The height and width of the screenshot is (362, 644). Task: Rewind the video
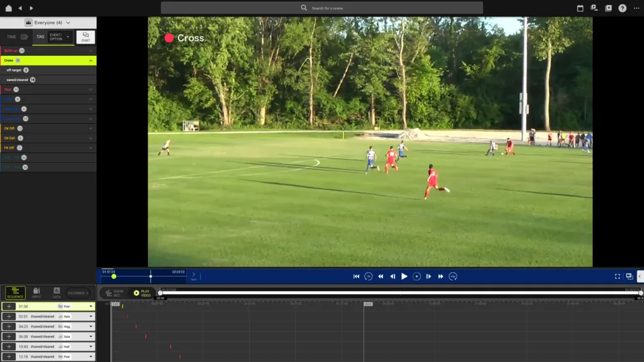pos(380,277)
